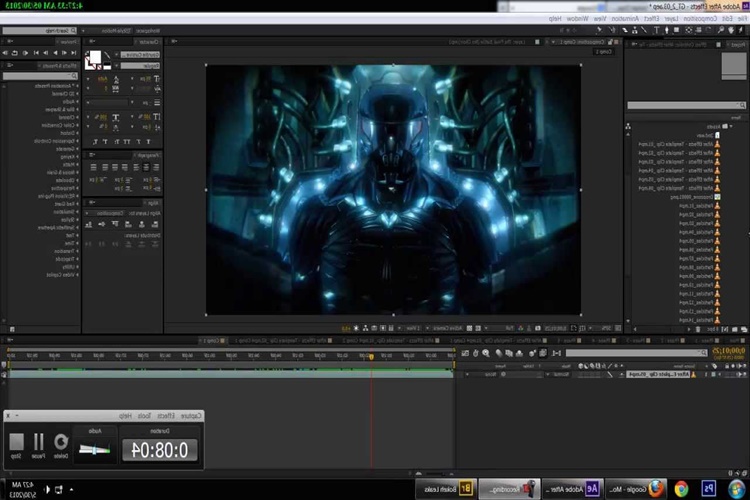The image size is (750, 500).
Task: Open Capture menu in recorder widget
Action: 192,416
